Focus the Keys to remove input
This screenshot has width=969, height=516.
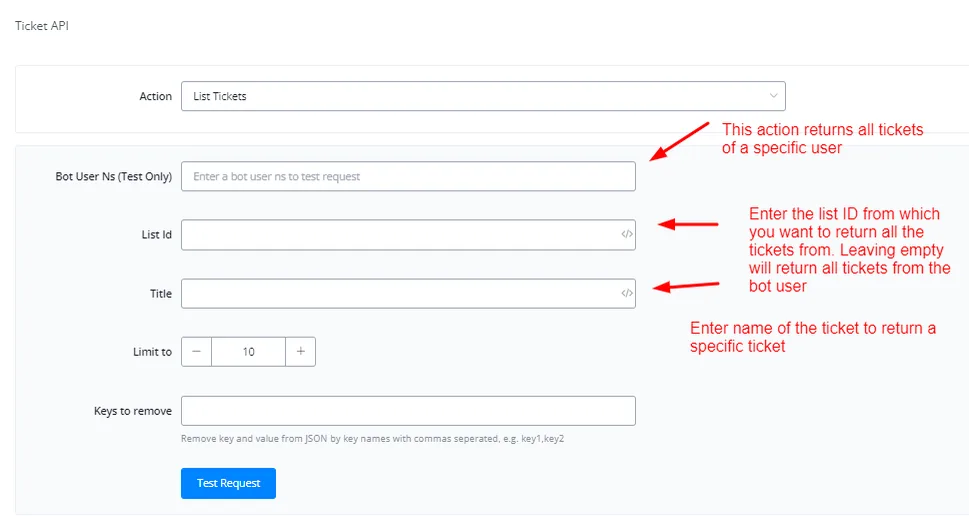[408, 411]
